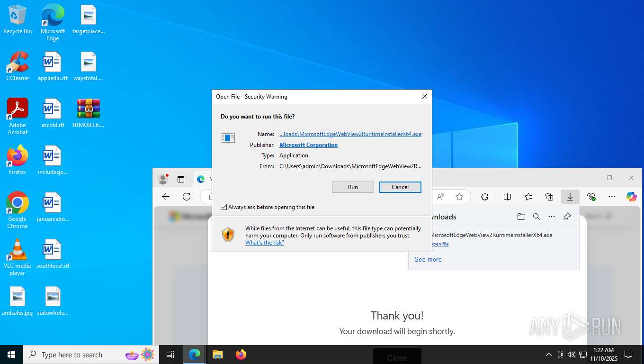This screenshot has height=364, width=644.
Task: Open the Copilot icon in Edge
Action: [631, 197]
